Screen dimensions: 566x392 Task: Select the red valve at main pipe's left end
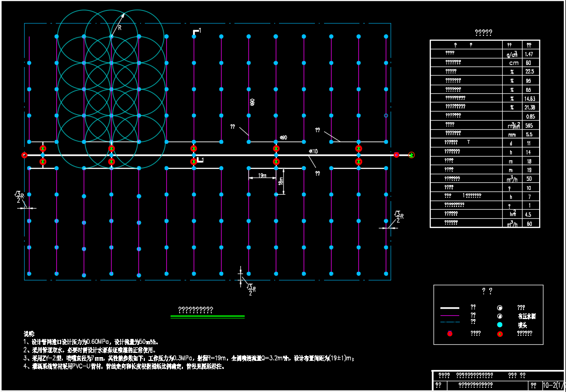coord(24,155)
